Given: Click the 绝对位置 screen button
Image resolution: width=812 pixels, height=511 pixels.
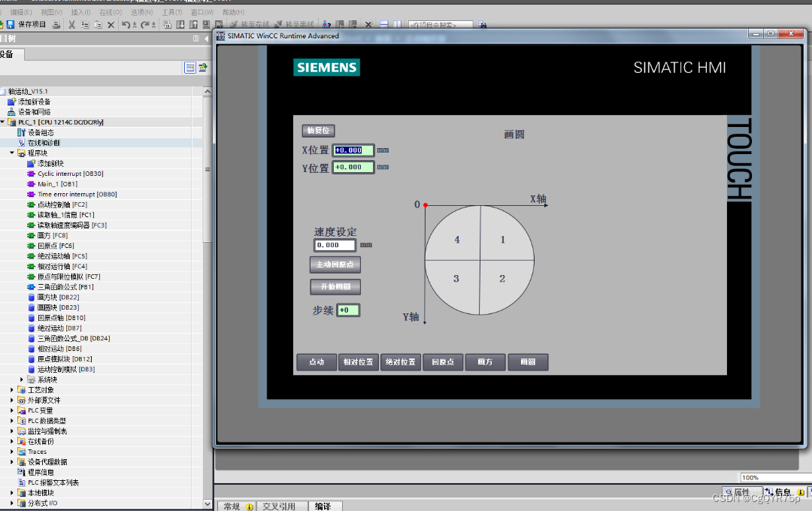Looking at the screenshot, I should click(400, 362).
